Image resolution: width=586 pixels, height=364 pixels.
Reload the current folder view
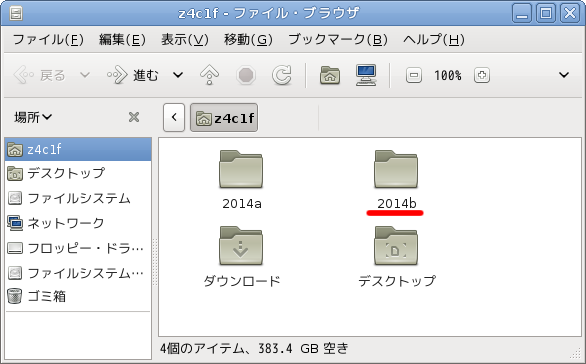[282, 75]
